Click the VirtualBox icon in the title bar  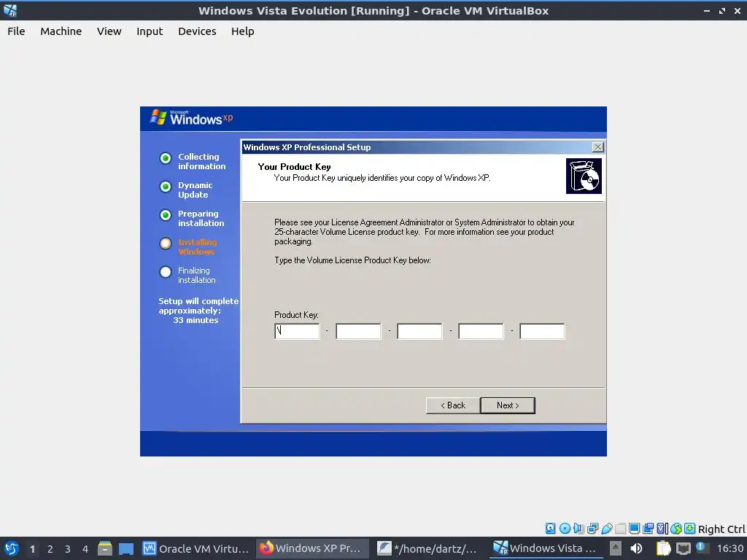(10, 10)
